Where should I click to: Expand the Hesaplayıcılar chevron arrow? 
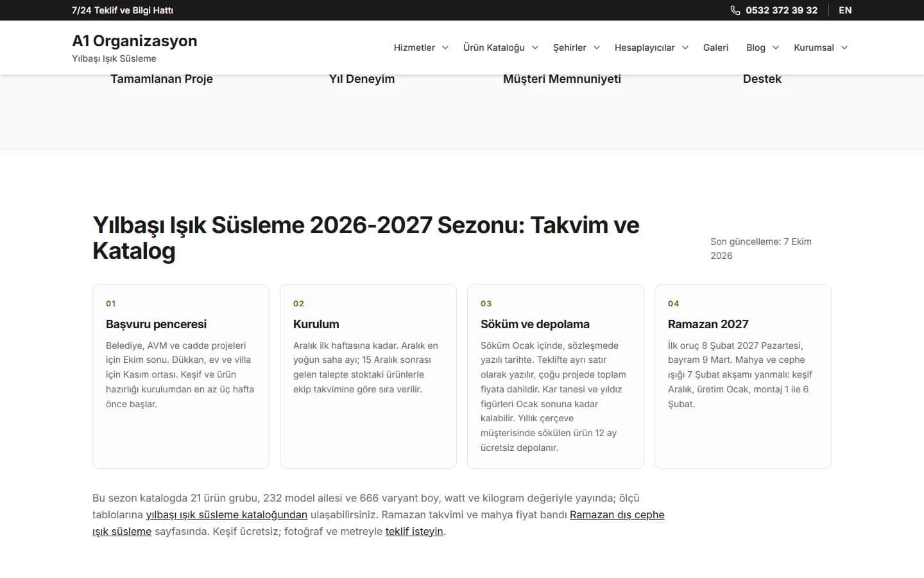click(685, 48)
